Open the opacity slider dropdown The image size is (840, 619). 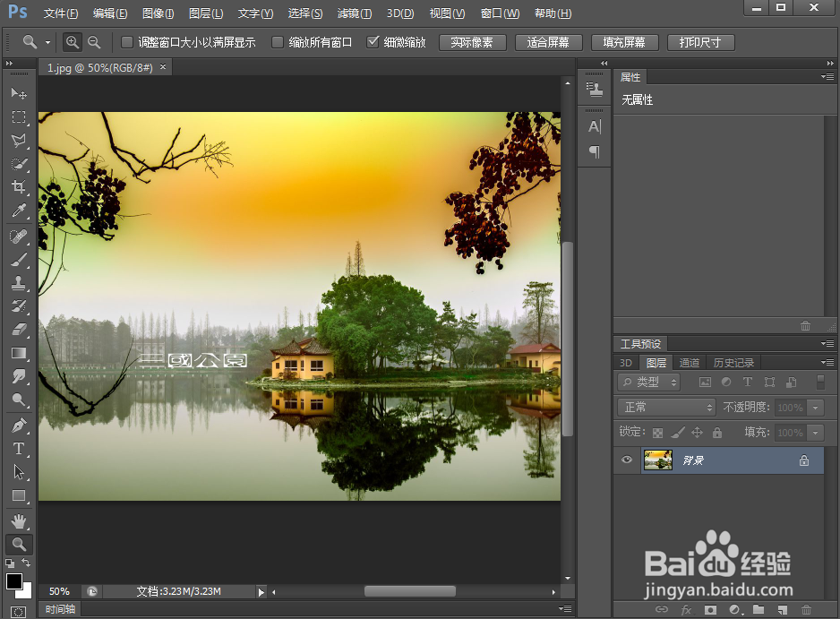[x=816, y=408]
